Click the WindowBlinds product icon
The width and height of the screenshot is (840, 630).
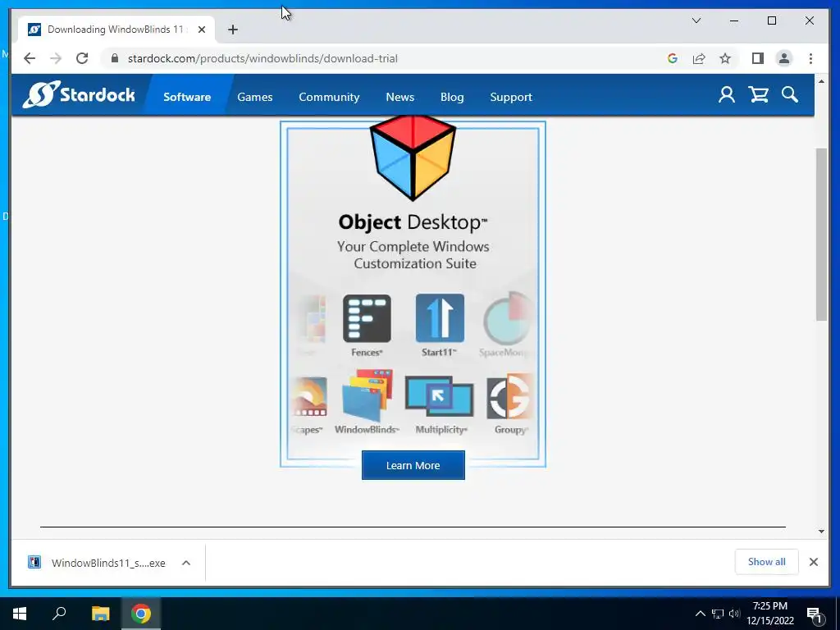click(367, 395)
